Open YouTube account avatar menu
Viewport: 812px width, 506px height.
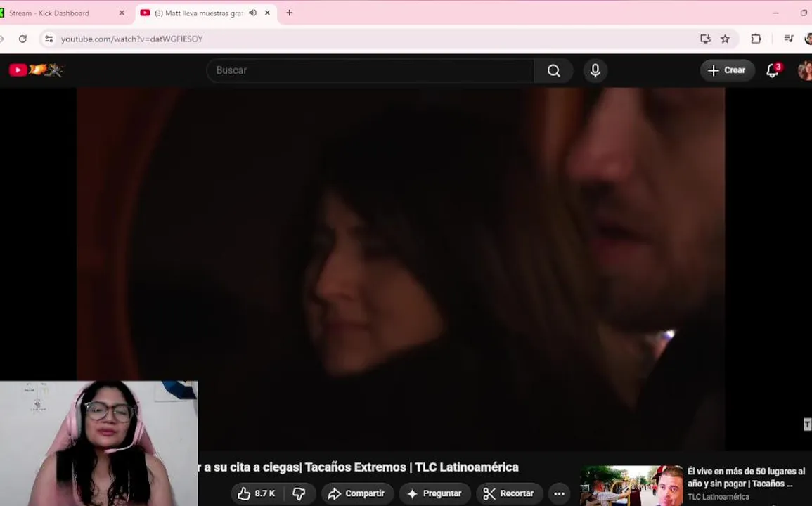click(805, 70)
